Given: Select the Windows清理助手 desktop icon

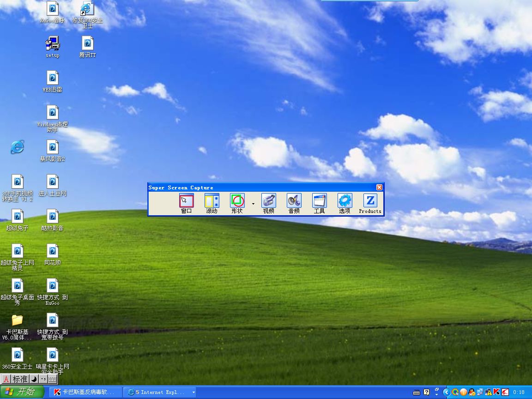Looking at the screenshot, I should coord(52,119).
